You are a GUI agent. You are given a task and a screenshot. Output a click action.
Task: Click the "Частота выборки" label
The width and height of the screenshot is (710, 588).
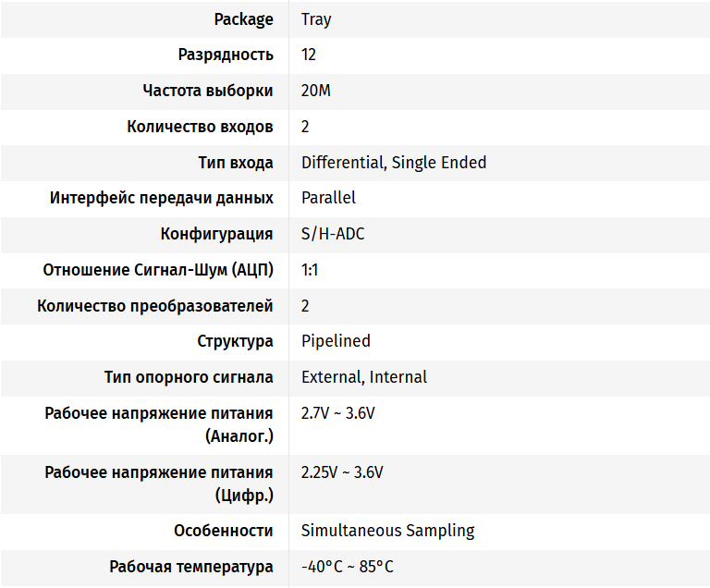tap(208, 91)
